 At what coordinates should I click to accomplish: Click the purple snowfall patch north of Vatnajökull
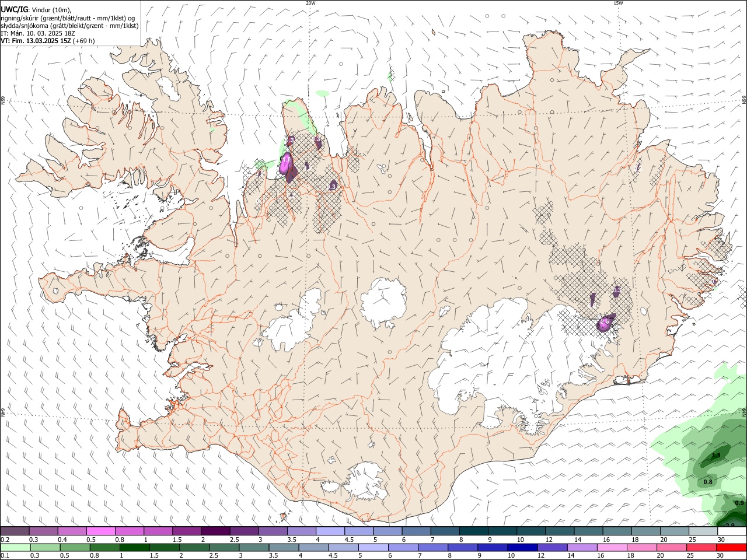pos(606,322)
